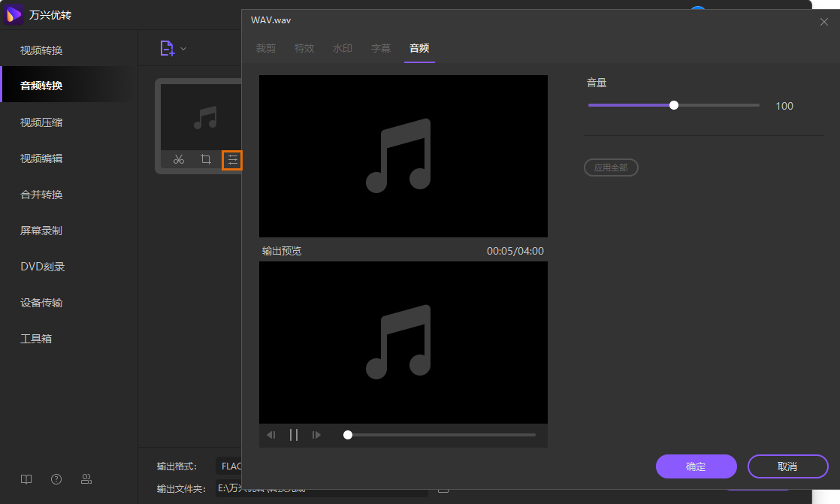Select the scissors trim tool on the clip
Screen dimensions: 840x504
pyautogui.click(x=179, y=159)
